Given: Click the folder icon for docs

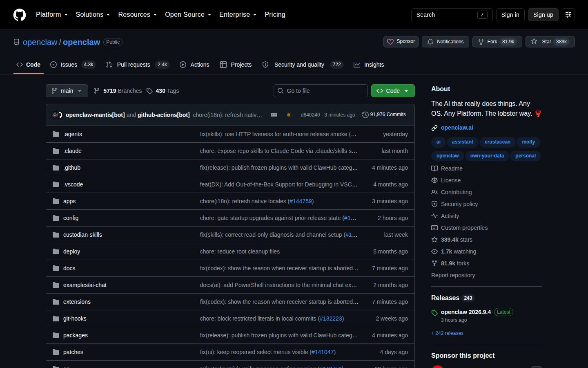Looking at the screenshot, I should click(56, 268).
